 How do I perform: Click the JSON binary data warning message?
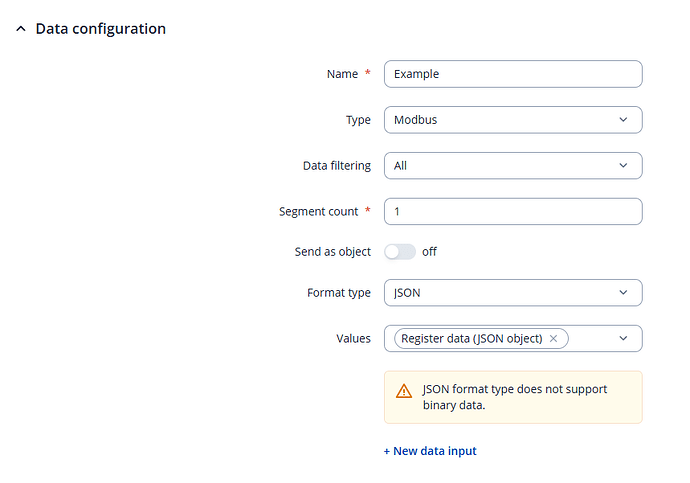pos(515,397)
